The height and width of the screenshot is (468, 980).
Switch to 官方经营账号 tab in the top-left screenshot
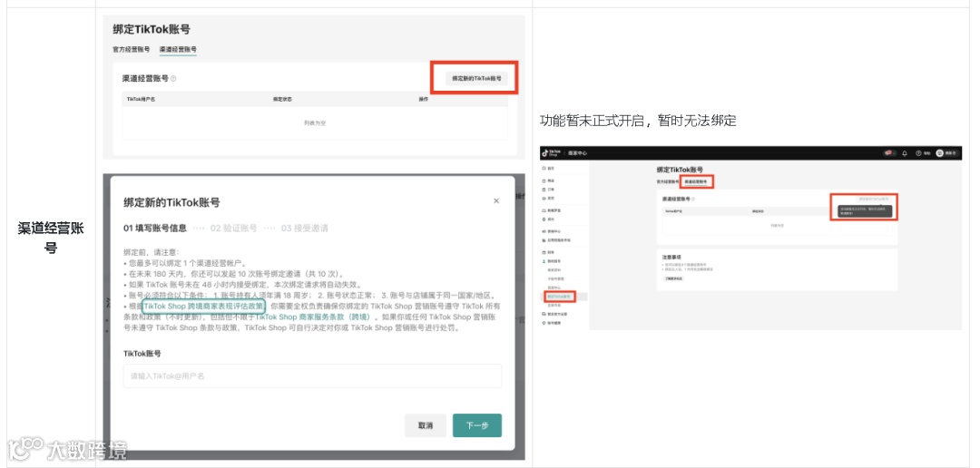click(132, 49)
